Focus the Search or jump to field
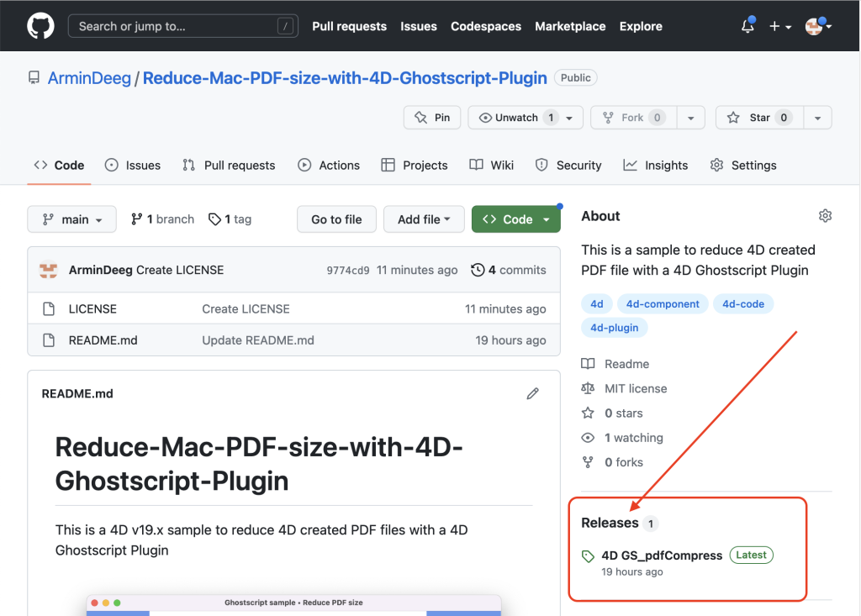The image size is (861, 616). point(182,26)
